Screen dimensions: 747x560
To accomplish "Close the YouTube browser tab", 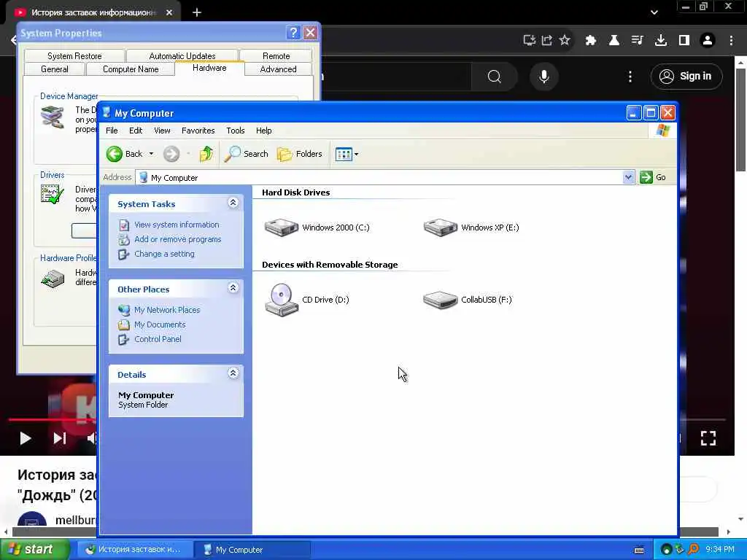I will pyautogui.click(x=169, y=12).
